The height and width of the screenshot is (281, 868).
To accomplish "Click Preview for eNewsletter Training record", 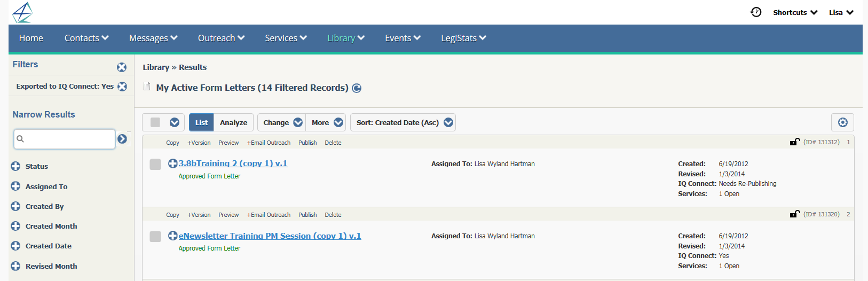I will 228,215.
